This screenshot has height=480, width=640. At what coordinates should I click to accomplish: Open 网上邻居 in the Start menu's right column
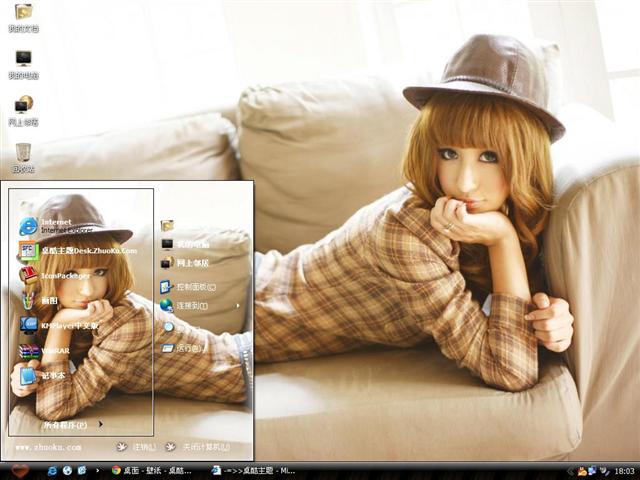pyautogui.click(x=190, y=263)
